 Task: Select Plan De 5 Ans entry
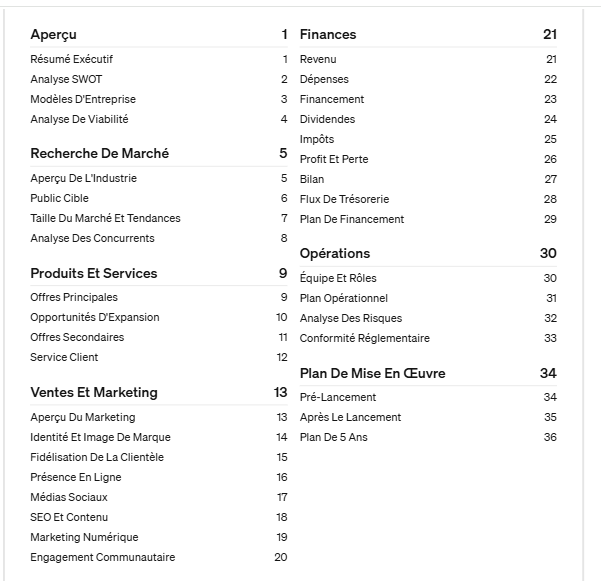tap(428, 437)
